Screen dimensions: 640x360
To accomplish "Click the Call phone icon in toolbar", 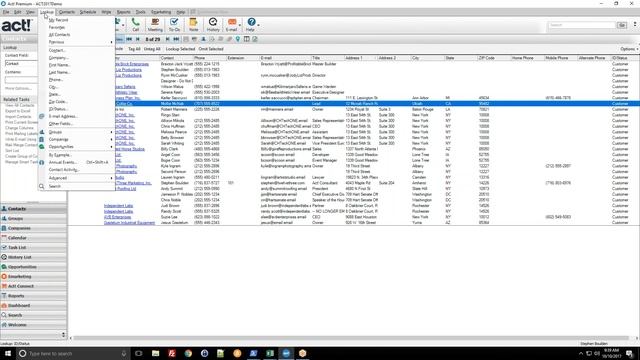I will (136, 23).
